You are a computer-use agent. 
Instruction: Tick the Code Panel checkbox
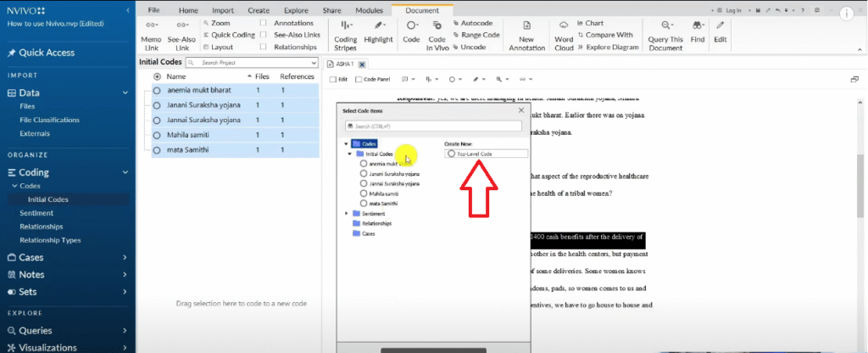click(359, 79)
